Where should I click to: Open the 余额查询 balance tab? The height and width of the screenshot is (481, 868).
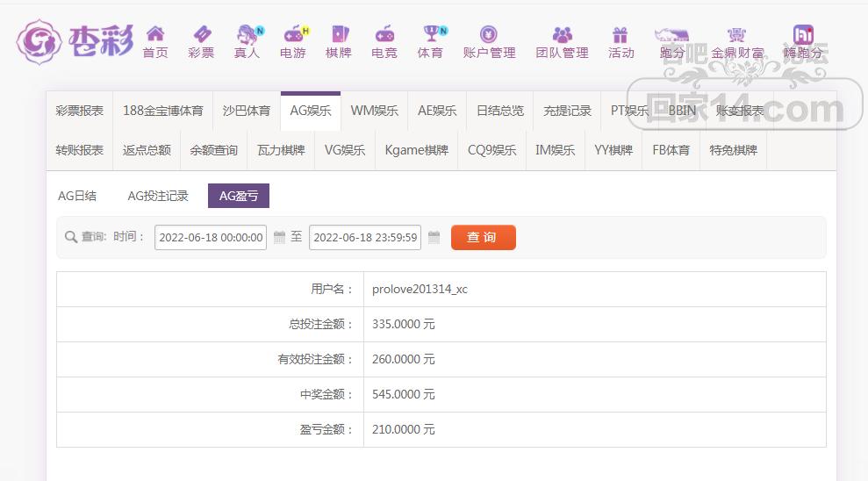(213, 151)
